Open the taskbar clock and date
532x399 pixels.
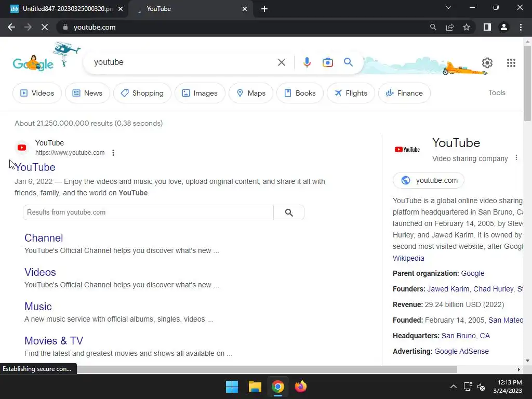pyautogui.click(x=508, y=387)
